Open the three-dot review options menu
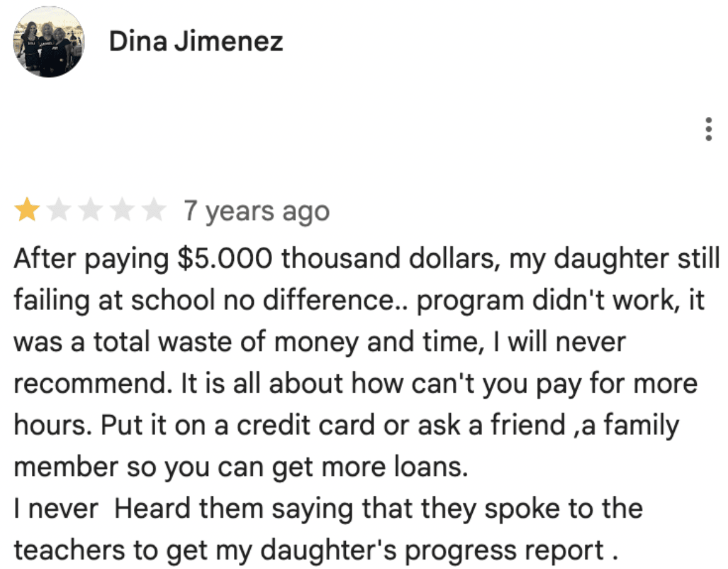The height and width of the screenshot is (569, 728). pos(708,129)
